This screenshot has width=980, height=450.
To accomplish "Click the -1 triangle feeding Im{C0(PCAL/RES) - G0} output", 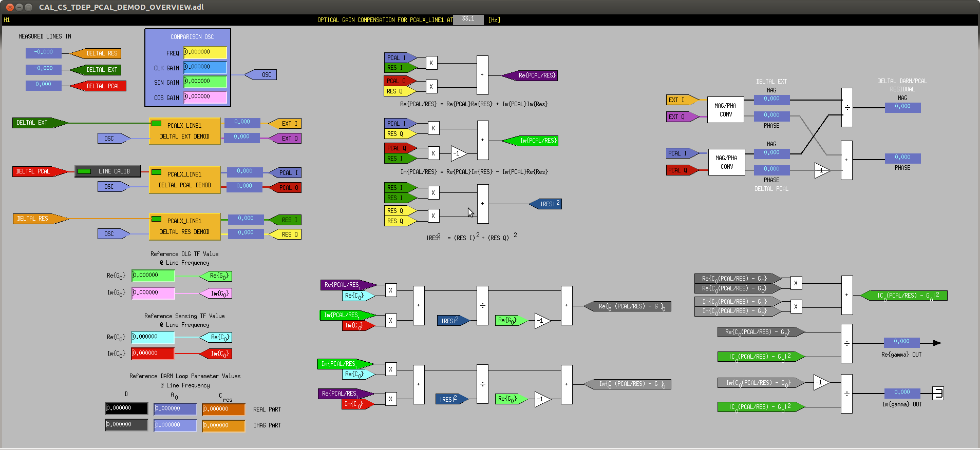I will pyautogui.click(x=542, y=399).
